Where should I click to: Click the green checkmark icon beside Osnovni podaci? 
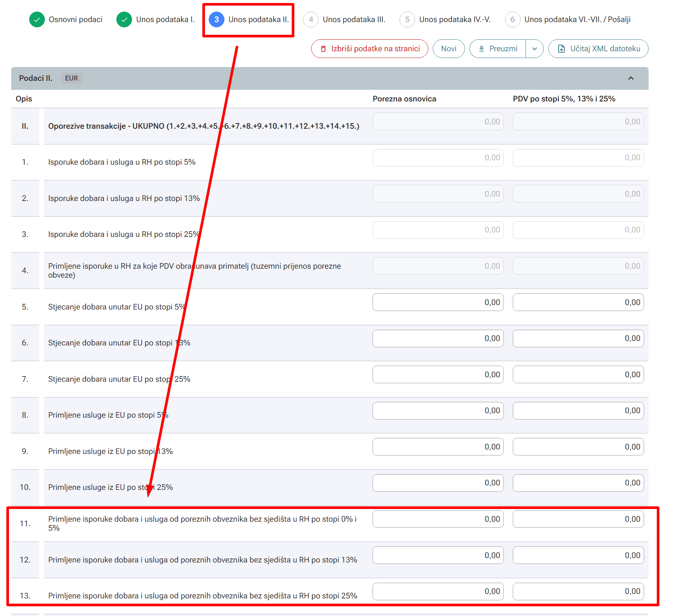tap(37, 19)
